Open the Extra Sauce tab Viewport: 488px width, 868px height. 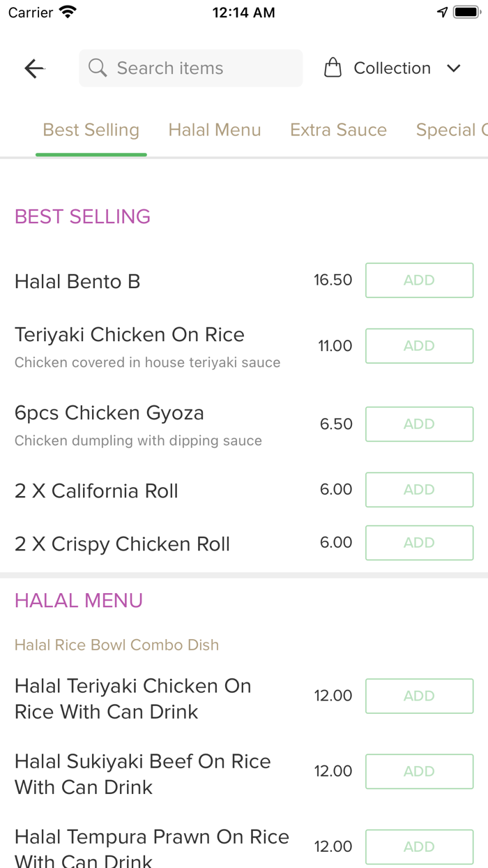tap(339, 130)
